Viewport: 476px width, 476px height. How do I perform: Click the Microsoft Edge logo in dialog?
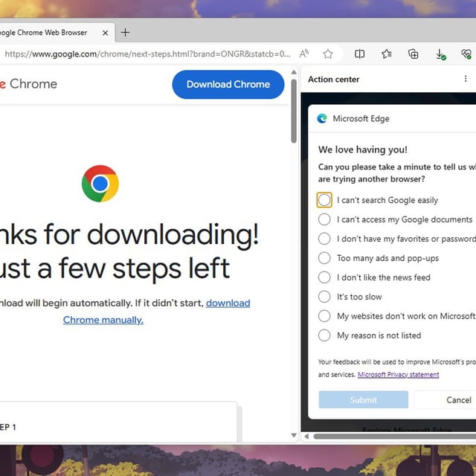(322, 118)
